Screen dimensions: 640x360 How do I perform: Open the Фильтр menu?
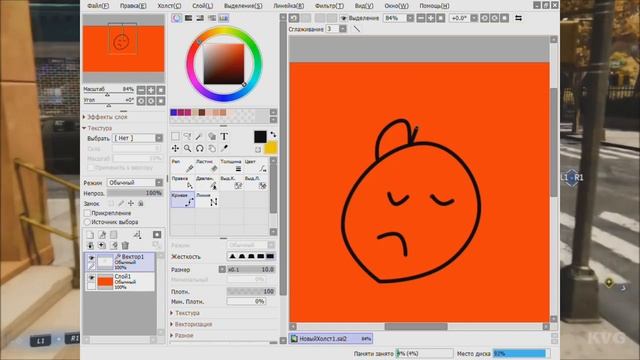coord(329,6)
